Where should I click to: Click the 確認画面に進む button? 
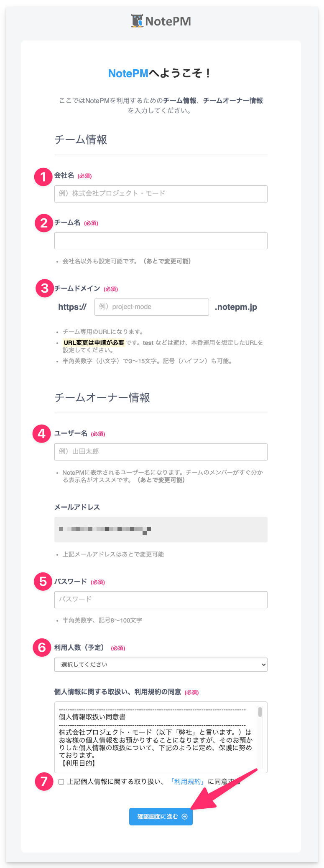tap(161, 816)
